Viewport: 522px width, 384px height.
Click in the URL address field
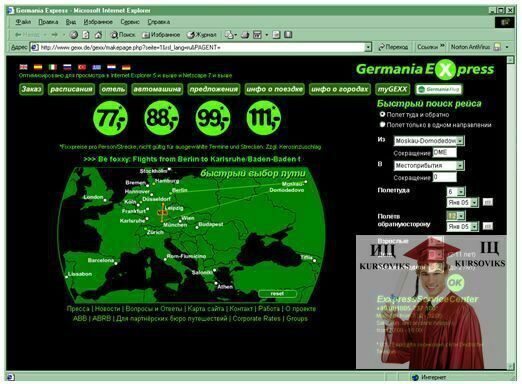202,47
